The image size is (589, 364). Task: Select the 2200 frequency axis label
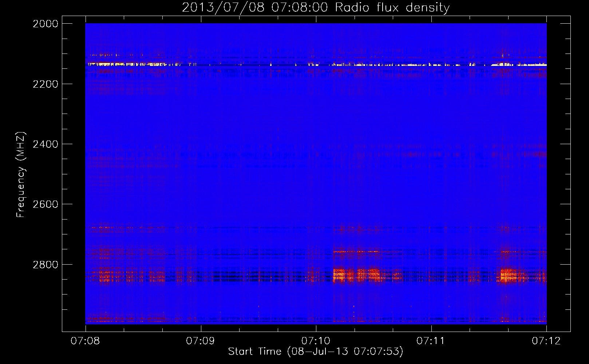coord(46,84)
